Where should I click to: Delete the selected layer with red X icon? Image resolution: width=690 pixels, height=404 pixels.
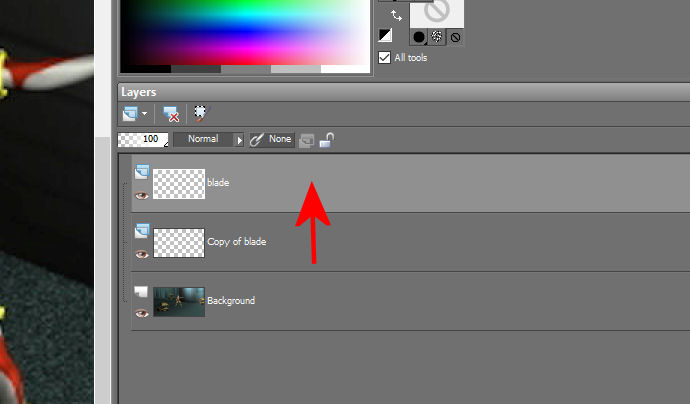coord(171,114)
